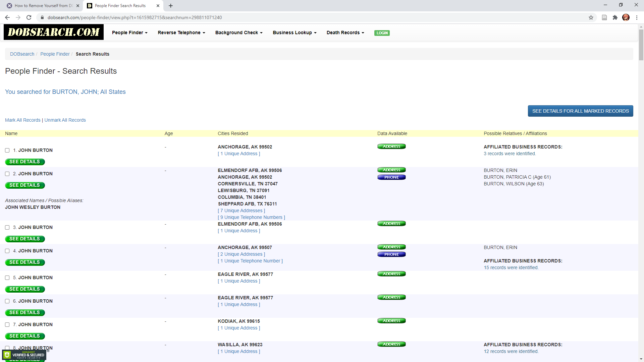This screenshot has height=362, width=644.
Task: Open BURTON, PATRICIA C relative entry
Action: point(517,177)
